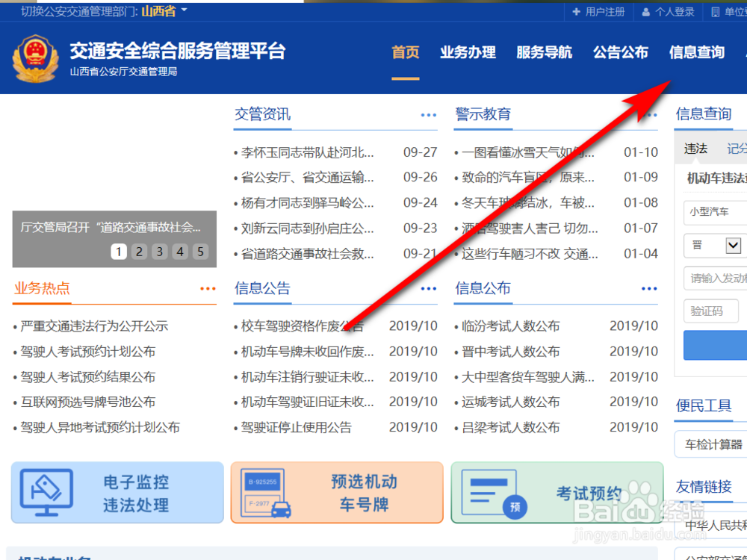Image resolution: width=747 pixels, height=560 pixels.
Task: Click the person icon for 个人登录
Action: coord(644,11)
